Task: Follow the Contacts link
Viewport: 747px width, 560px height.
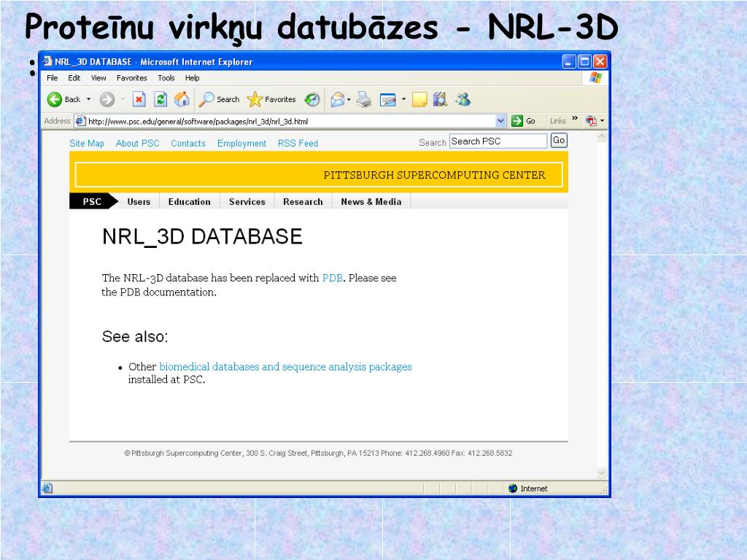Action: [x=188, y=144]
